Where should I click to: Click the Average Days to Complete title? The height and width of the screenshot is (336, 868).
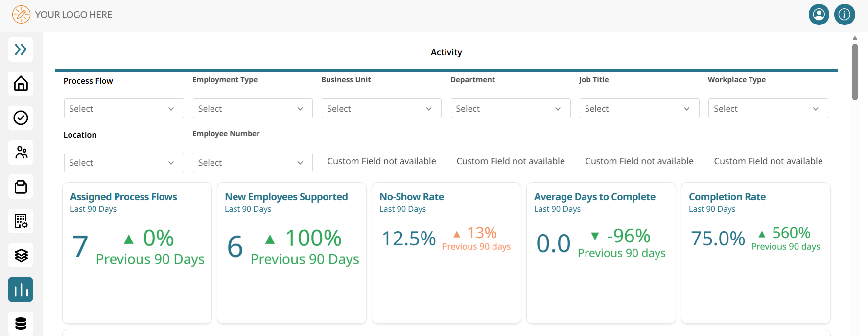coord(595,197)
